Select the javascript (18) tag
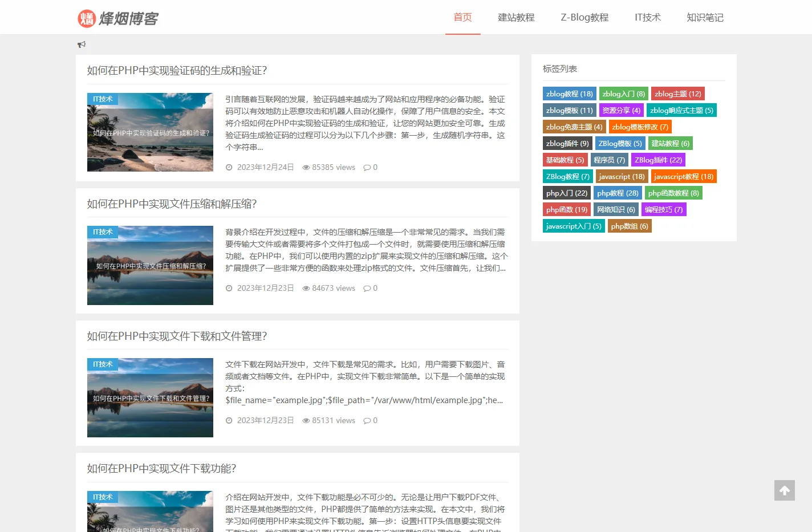Image resolution: width=812 pixels, height=532 pixels. [622, 176]
